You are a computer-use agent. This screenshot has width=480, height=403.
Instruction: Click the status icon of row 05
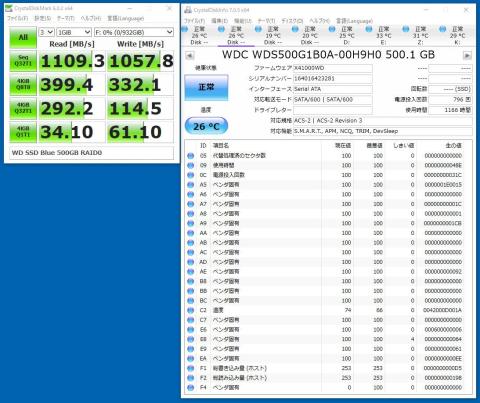[191, 156]
